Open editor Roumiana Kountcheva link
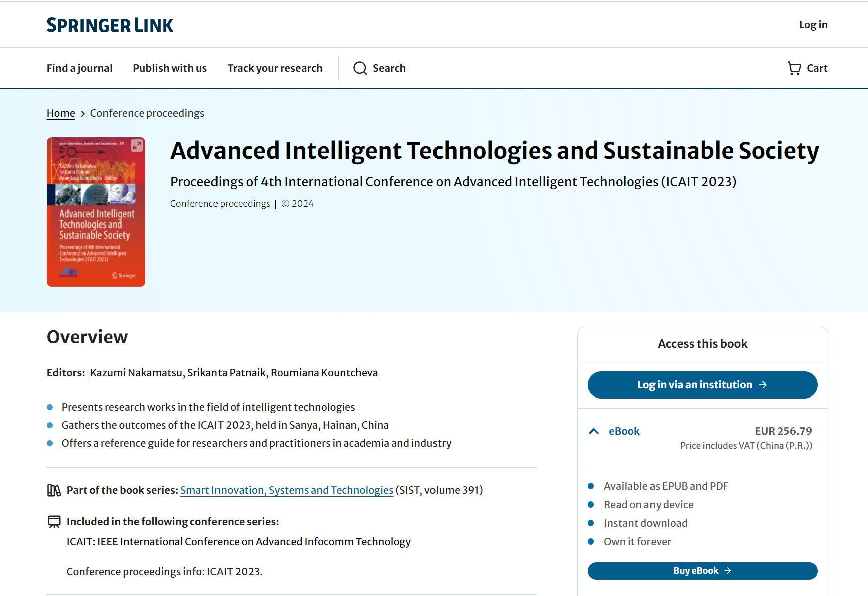This screenshot has width=868, height=596. coord(324,373)
